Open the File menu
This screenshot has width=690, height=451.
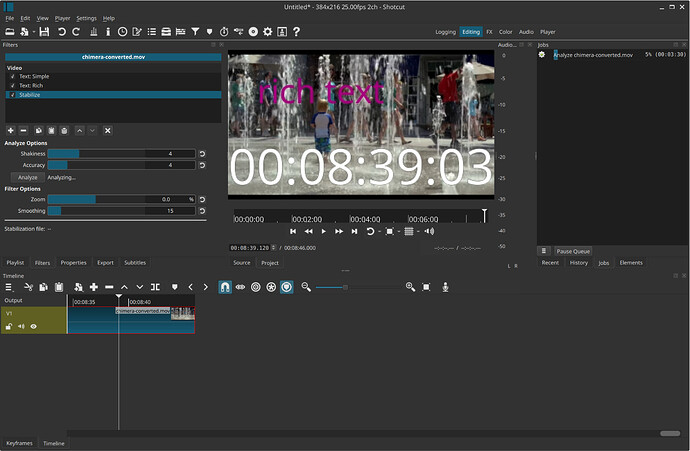click(x=10, y=18)
